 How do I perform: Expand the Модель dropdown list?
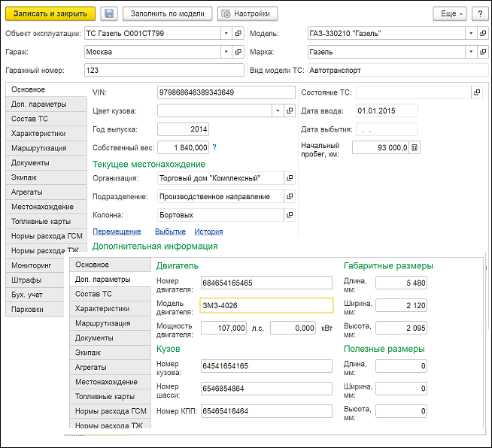click(470, 33)
